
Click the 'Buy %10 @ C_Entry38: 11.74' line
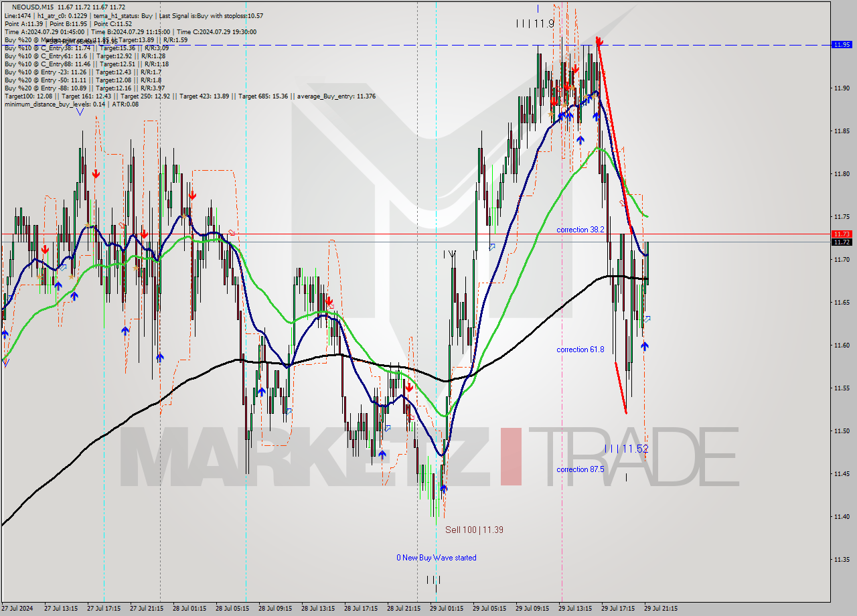point(86,48)
